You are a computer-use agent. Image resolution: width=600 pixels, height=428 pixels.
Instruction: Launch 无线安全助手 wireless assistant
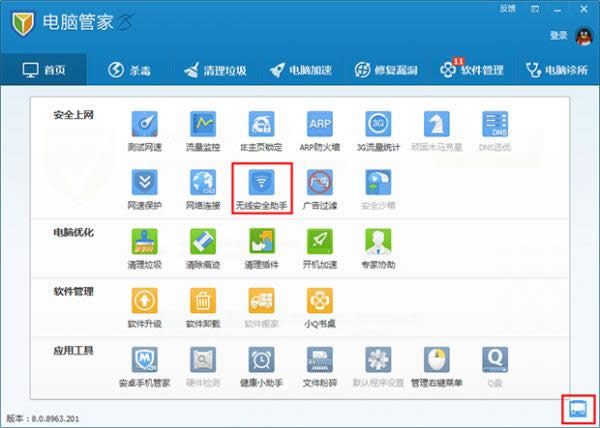[x=262, y=189]
